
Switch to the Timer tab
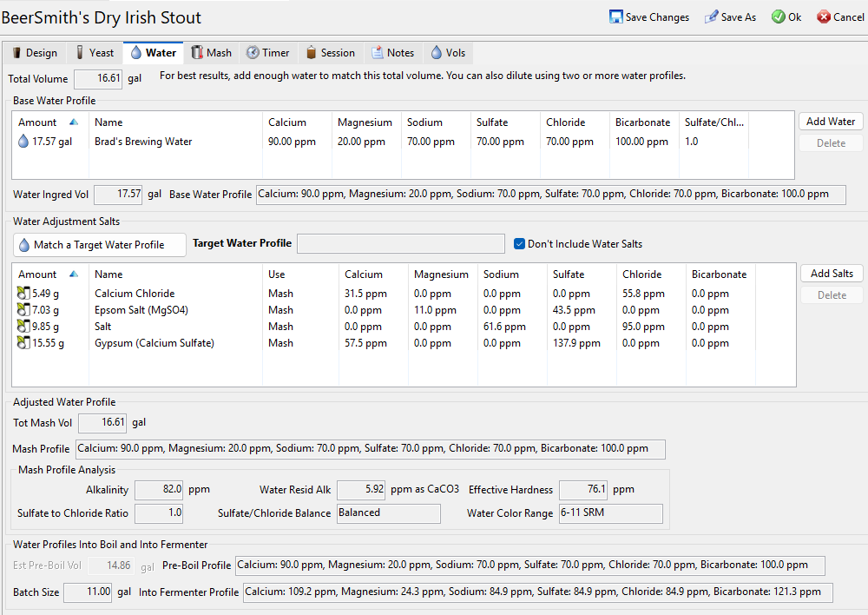[268, 53]
